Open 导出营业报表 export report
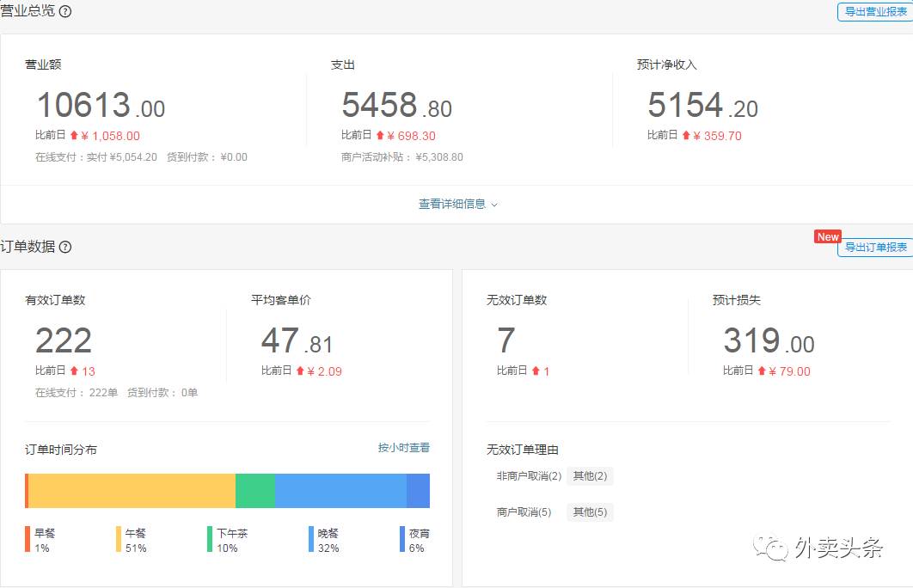This screenshot has height=588, width=913. (875, 11)
